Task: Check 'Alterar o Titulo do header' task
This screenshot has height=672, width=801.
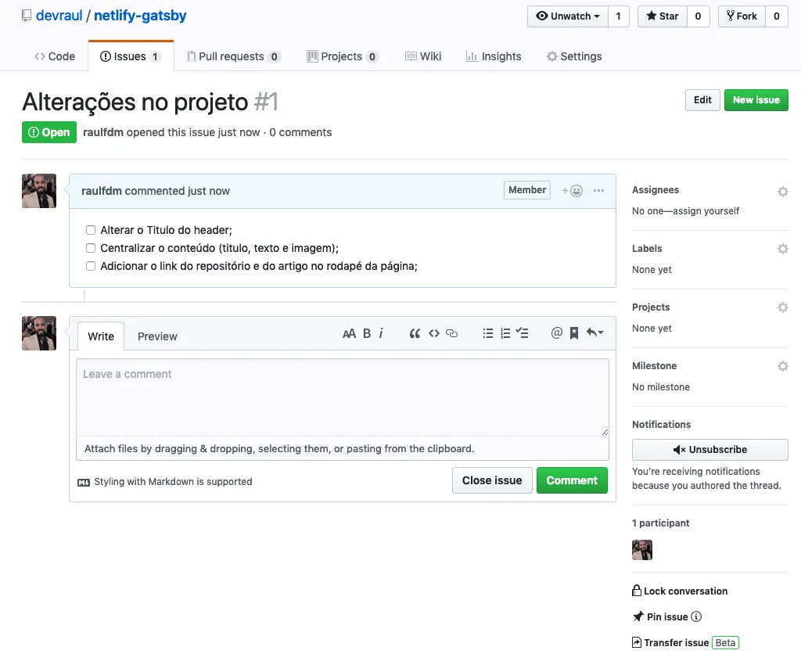Action: click(91, 230)
